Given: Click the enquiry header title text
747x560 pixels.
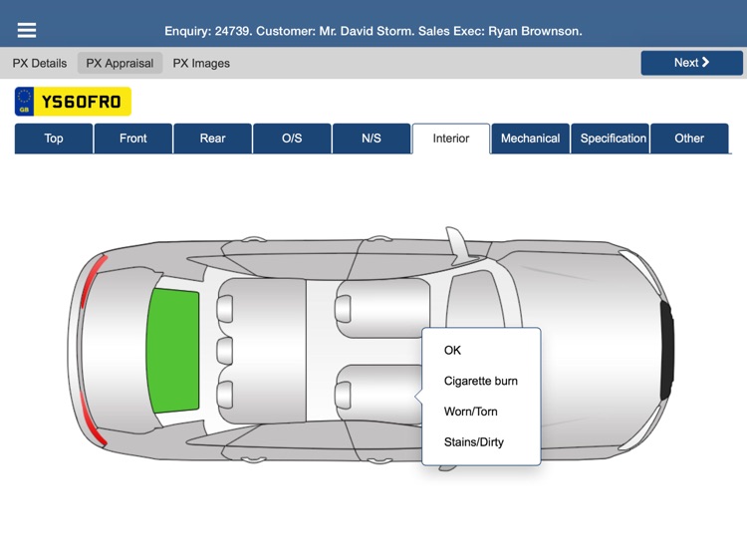Looking at the screenshot, I should [373, 31].
